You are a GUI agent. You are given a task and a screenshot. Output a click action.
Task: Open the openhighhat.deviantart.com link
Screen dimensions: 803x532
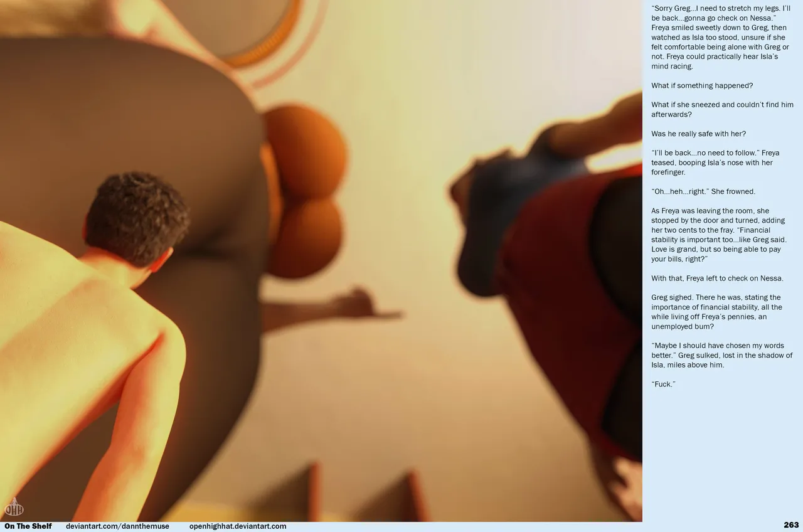pyautogui.click(x=238, y=526)
